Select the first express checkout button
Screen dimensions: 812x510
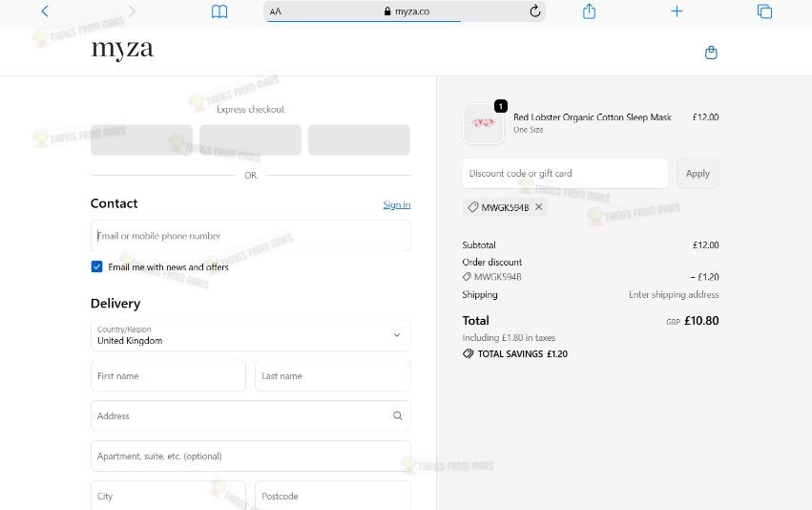[141, 140]
